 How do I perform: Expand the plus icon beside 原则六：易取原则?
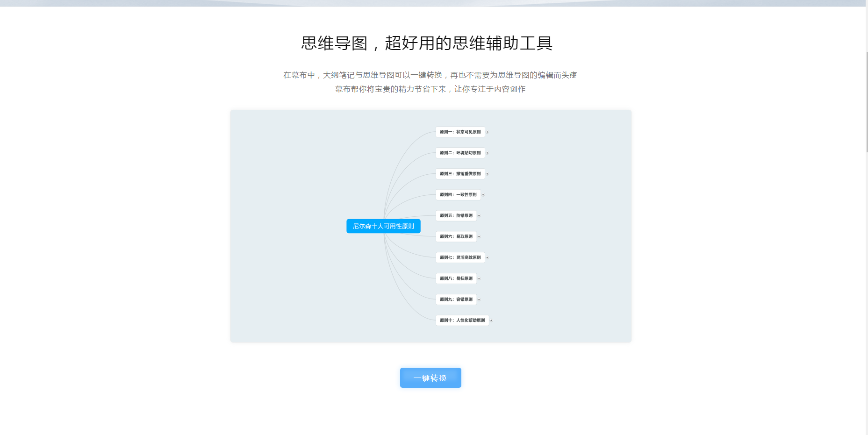point(479,236)
